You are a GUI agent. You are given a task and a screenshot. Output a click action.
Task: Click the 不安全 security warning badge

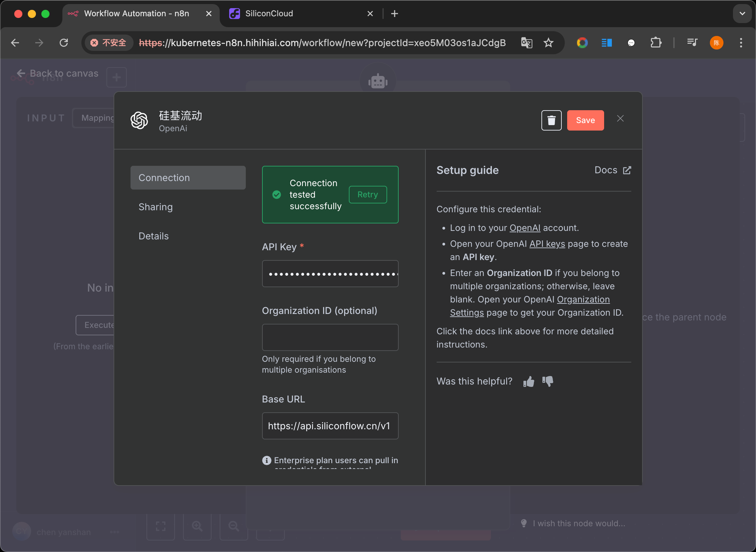click(x=108, y=43)
